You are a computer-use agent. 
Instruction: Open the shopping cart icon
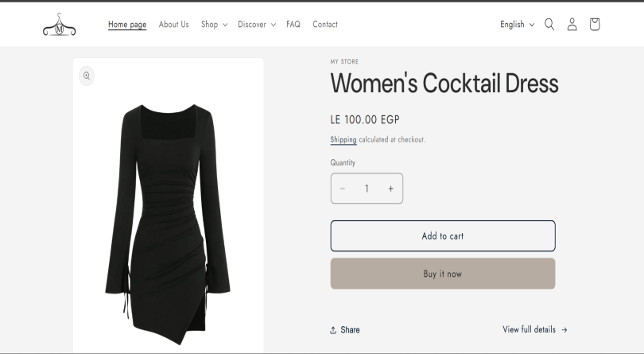coord(595,25)
